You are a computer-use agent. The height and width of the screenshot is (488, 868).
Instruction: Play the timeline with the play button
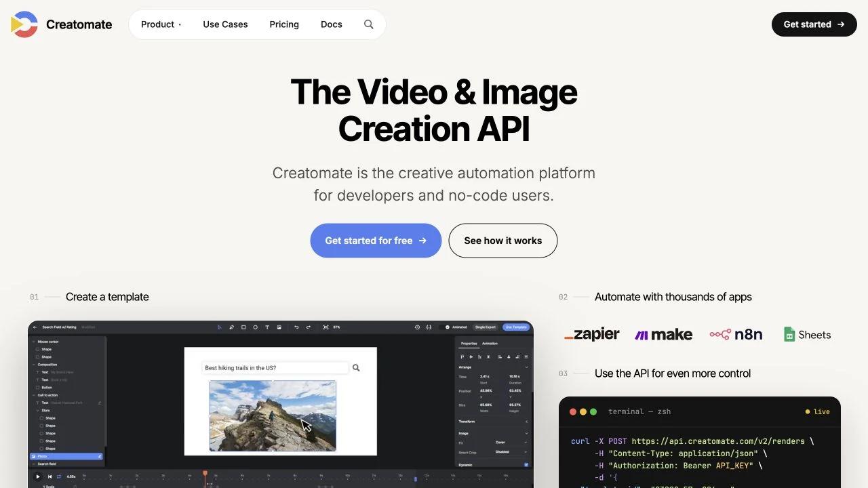pos(38,476)
